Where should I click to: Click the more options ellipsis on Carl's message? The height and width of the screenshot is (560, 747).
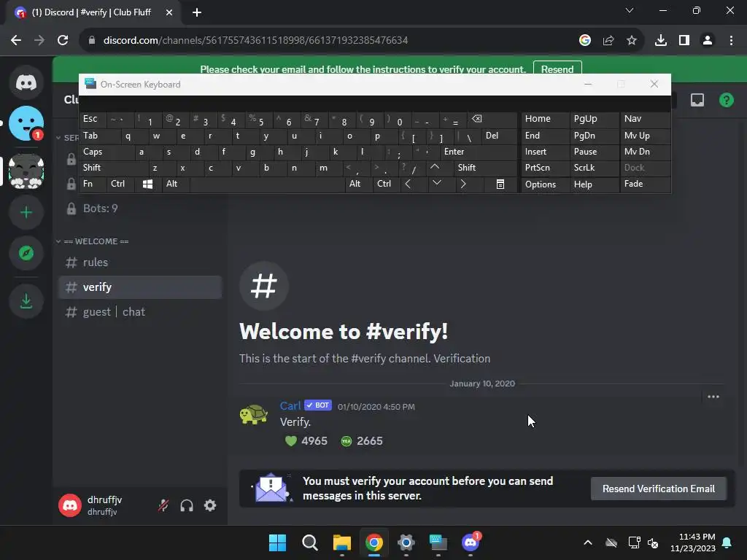713,397
